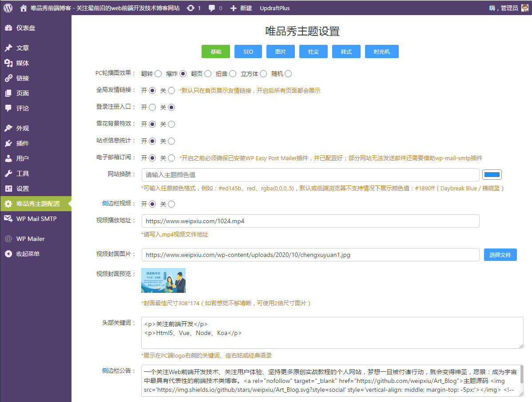Switch to the SEO tab

point(248,52)
